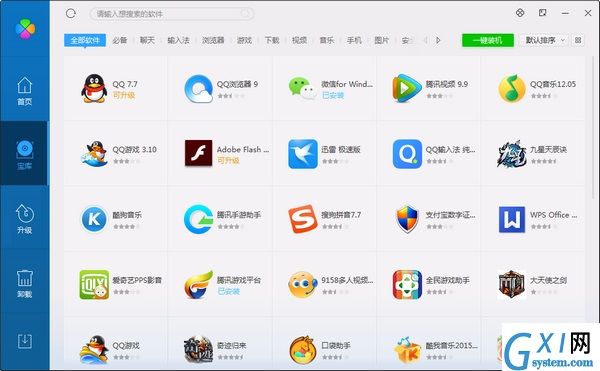Open the 视频 category tab
The height and width of the screenshot is (371, 600).
[299, 40]
